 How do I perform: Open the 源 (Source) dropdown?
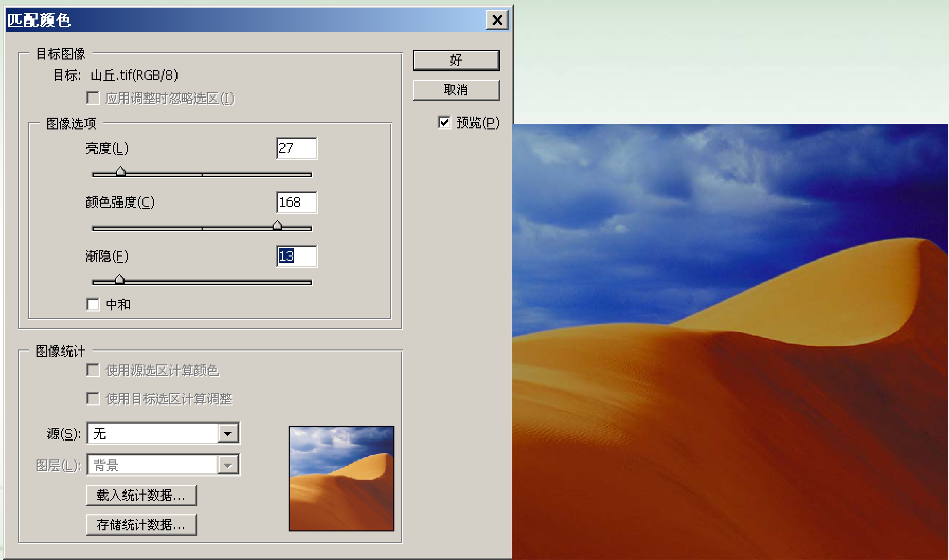click(x=228, y=433)
